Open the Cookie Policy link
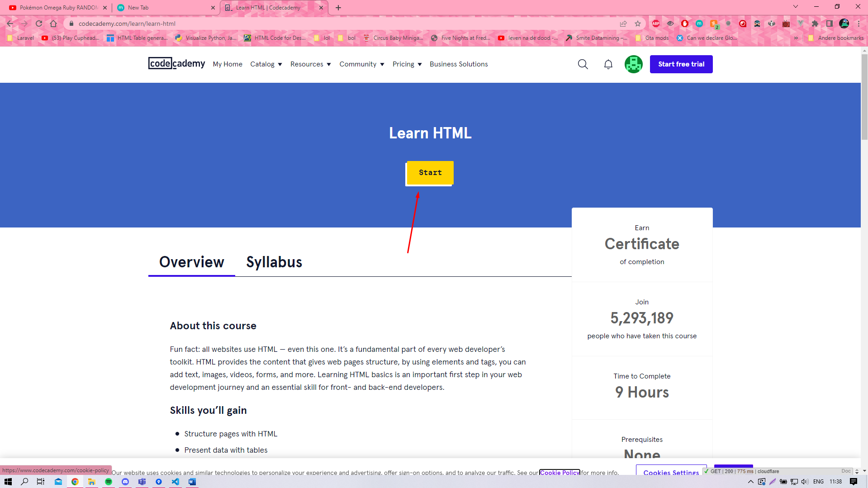868x488 pixels. click(560, 473)
